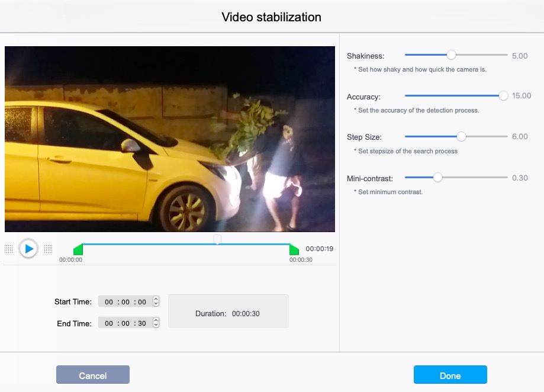Confirm stabilization with Done button
This screenshot has height=392, width=544.
pos(450,375)
